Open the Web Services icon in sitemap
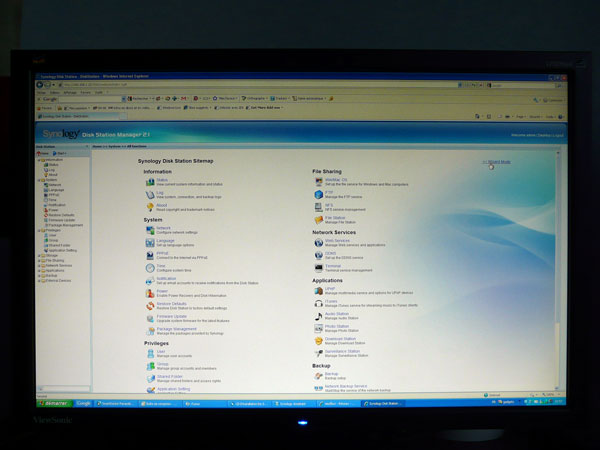 (319, 243)
